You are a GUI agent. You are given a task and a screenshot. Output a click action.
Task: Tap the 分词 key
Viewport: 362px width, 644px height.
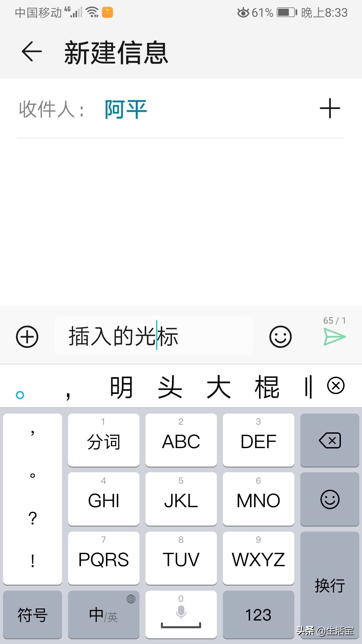click(x=104, y=440)
